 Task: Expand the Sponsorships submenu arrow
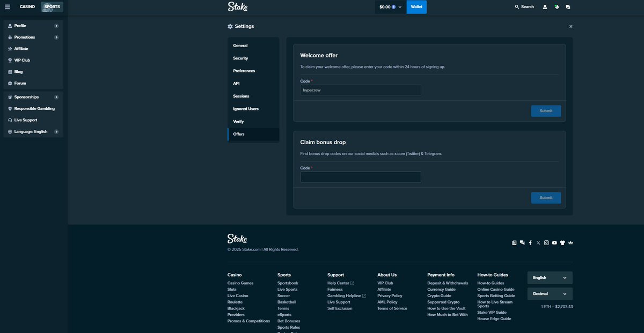coord(56,97)
